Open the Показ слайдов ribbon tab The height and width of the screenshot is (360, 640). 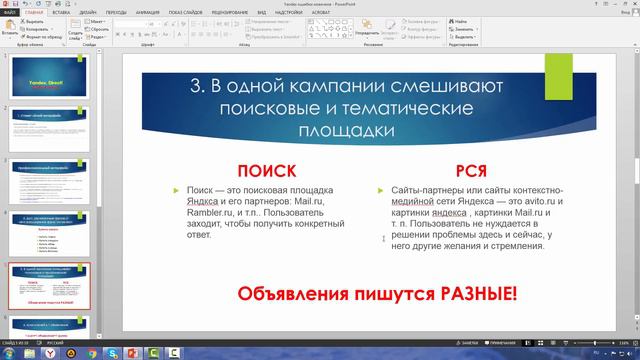tap(185, 13)
